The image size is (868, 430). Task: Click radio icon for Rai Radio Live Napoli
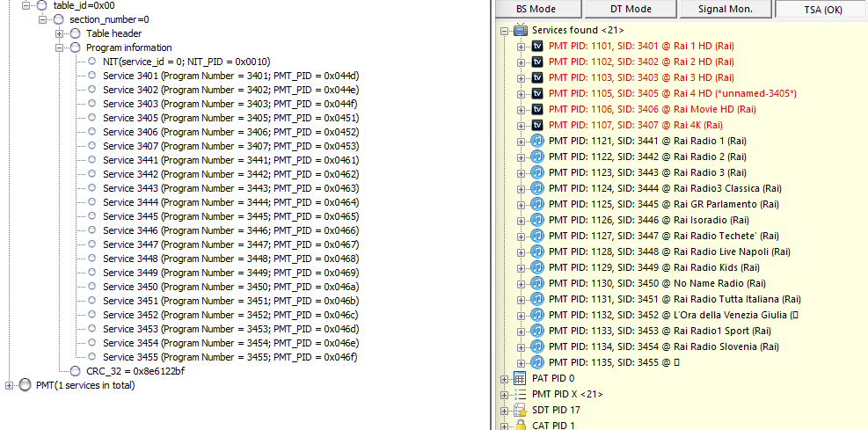coord(537,251)
